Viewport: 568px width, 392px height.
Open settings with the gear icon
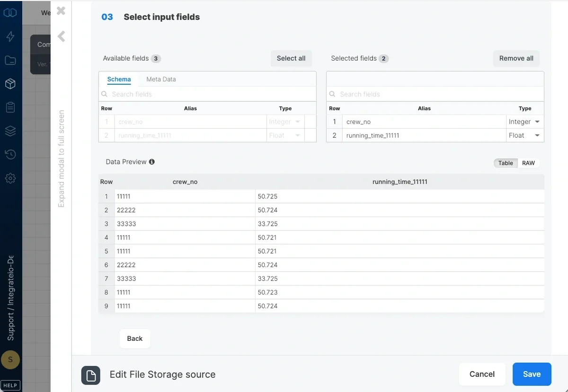click(x=10, y=178)
